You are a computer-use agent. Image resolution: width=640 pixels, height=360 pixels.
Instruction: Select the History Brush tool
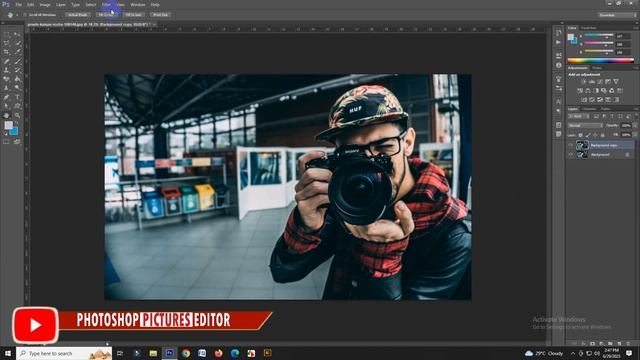point(17,70)
